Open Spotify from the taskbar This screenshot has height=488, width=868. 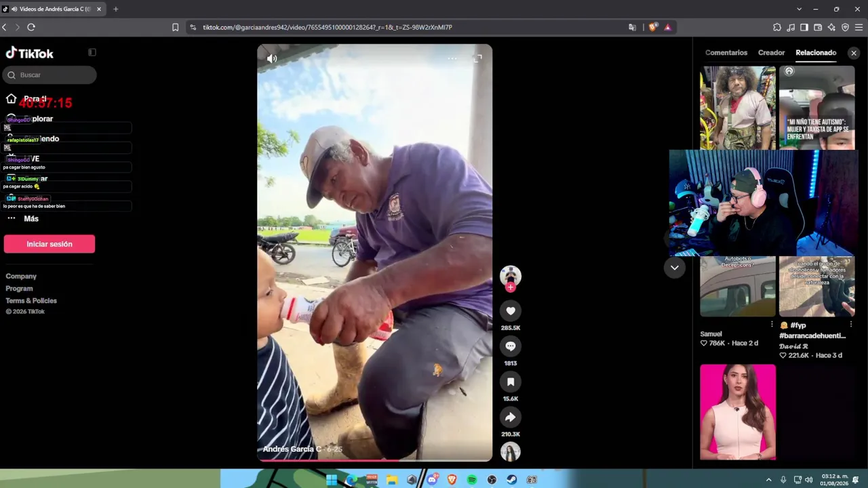[x=471, y=480]
